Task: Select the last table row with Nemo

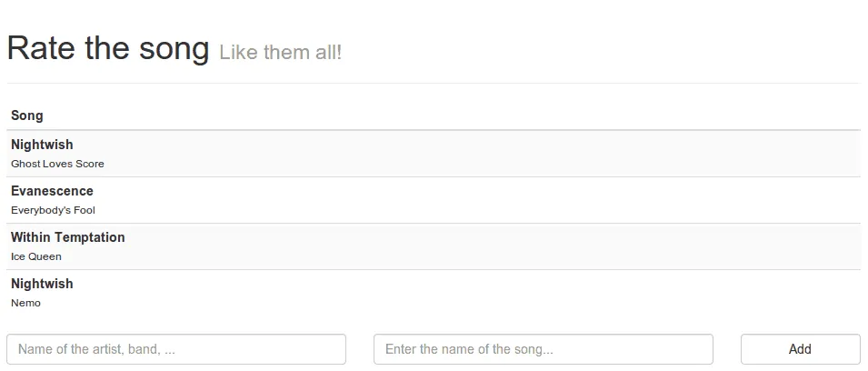Action: pyautogui.click(x=454, y=293)
